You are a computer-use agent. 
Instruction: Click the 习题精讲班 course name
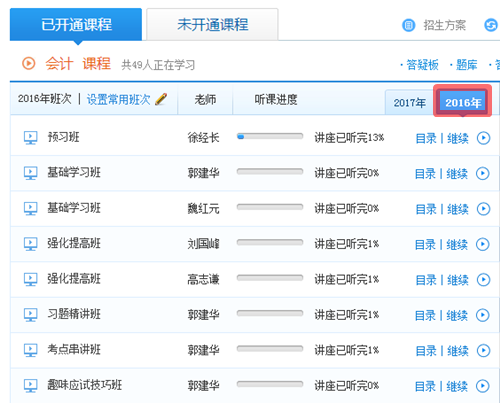74,314
